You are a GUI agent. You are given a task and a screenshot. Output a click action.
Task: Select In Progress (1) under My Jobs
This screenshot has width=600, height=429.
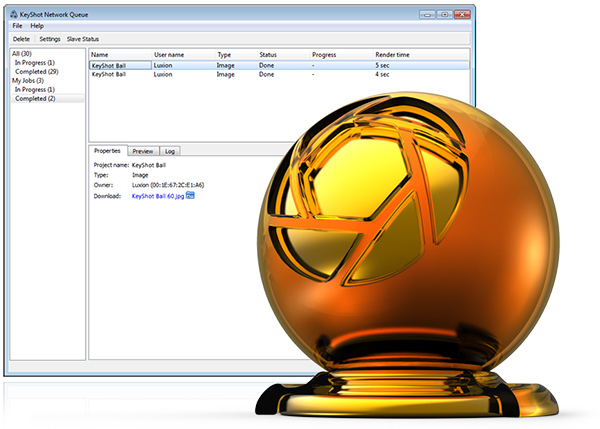click(35, 89)
